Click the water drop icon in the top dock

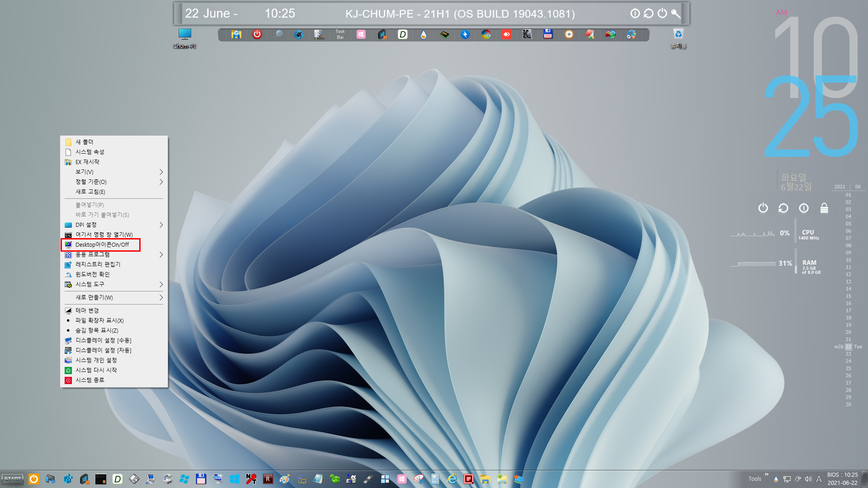[423, 34]
